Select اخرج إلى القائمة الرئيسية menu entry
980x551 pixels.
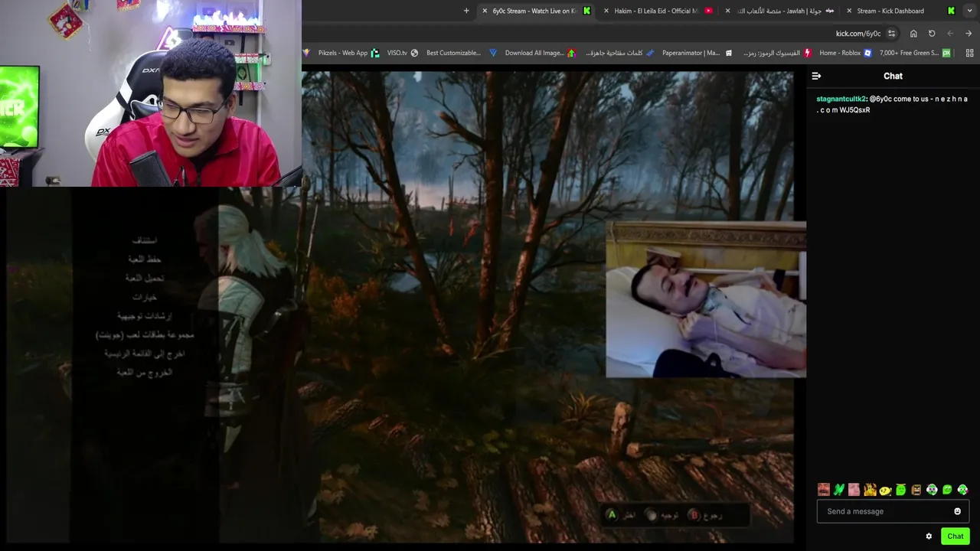(x=145, y=354)
